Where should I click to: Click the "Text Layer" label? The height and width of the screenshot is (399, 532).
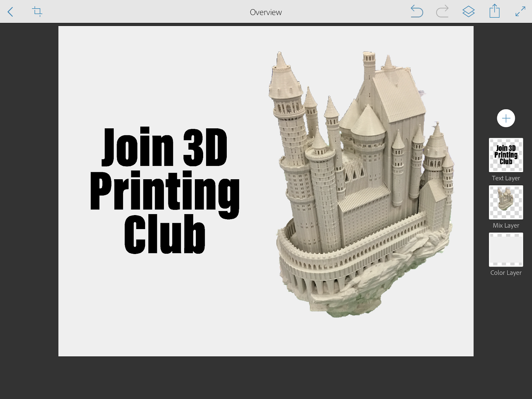[x=506, y=178]
